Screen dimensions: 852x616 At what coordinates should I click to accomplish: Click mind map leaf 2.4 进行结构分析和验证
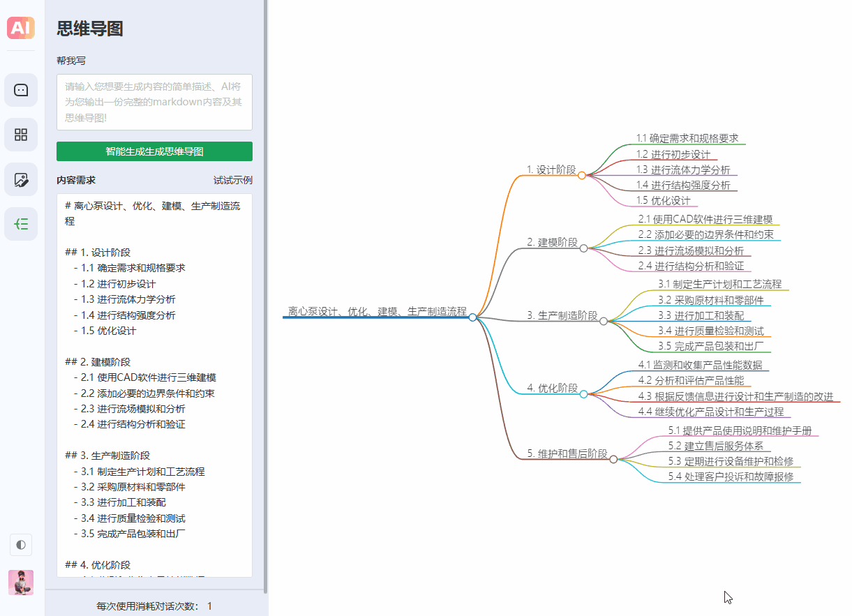691,266
